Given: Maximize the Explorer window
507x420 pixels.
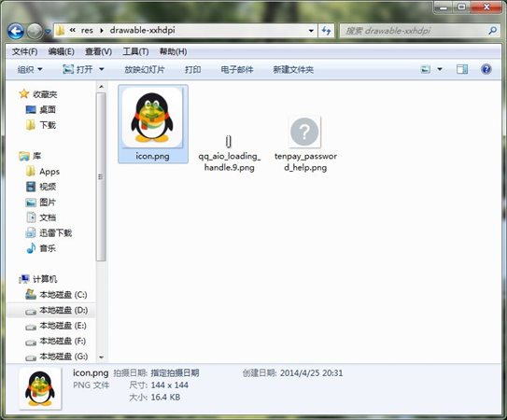Looking at the screenshot, I should coord(462,7).
